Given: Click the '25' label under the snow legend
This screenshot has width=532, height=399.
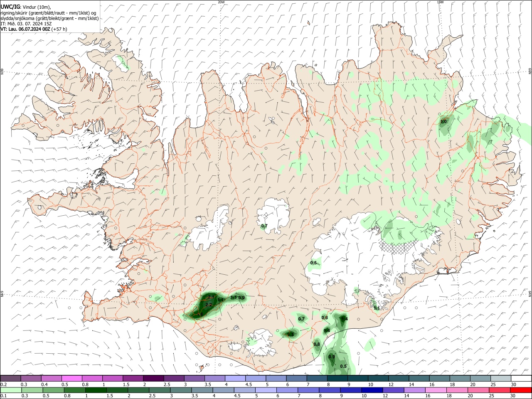Looking at the screenshot, I should [x=493, y=384].
